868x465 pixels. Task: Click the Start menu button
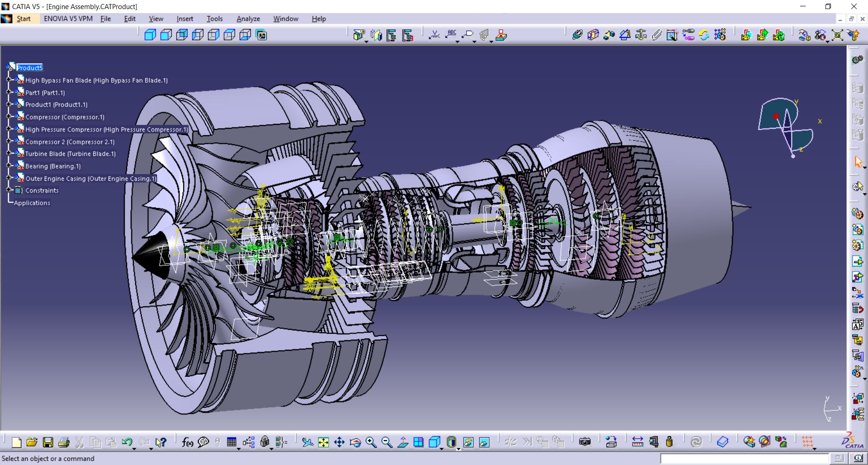click(24, 19)
